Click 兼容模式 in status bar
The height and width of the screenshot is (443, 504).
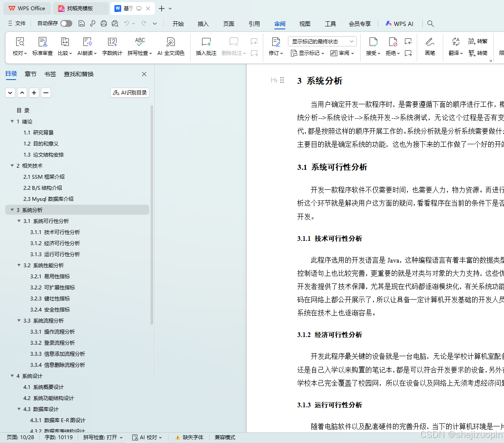click(225, 437)
